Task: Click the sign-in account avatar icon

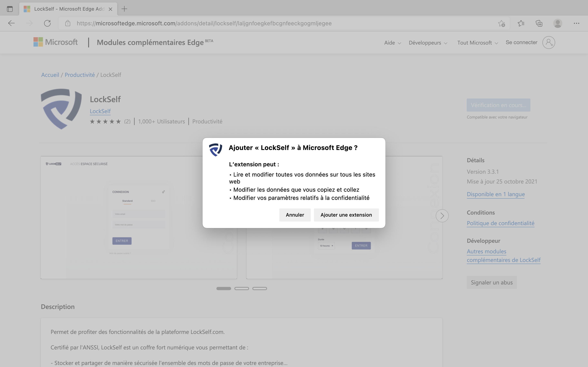Action: point(548,43)
